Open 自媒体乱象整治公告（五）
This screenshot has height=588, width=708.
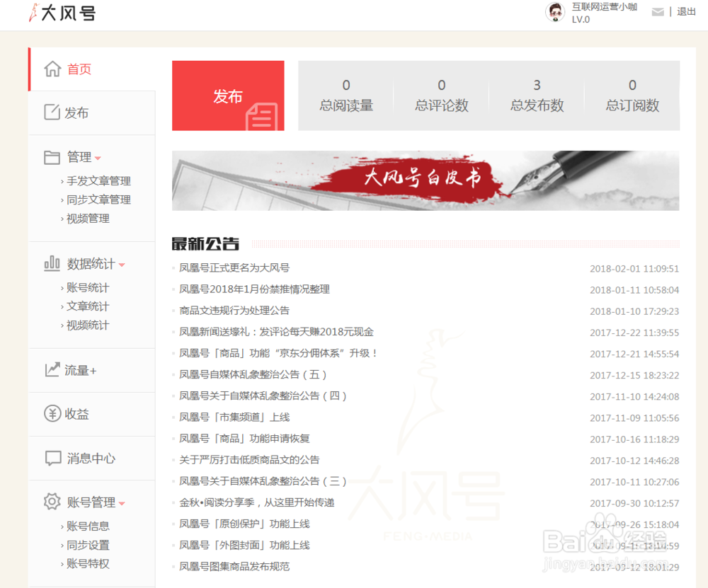[x=253, y=374]
